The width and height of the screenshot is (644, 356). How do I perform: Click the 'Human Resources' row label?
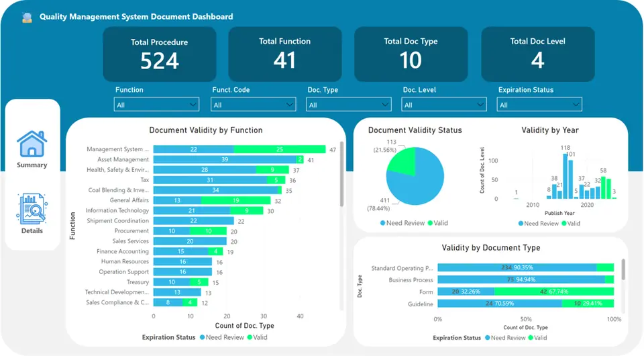click(125, 261)
